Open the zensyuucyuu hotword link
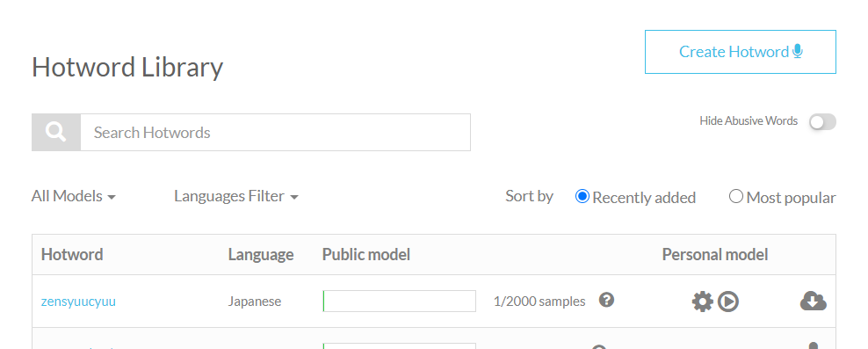The height and width of the screenshot is (349, 868). (78, 302)
